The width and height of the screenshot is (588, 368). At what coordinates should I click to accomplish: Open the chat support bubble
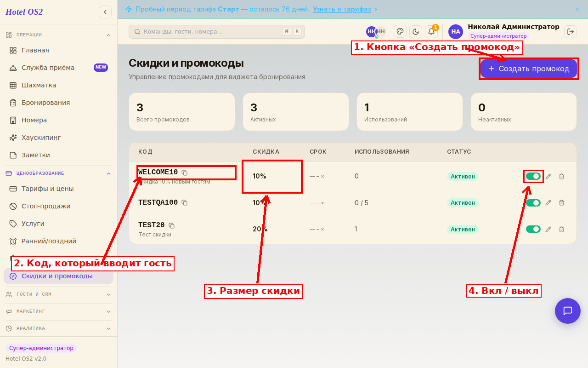[568, 311]
